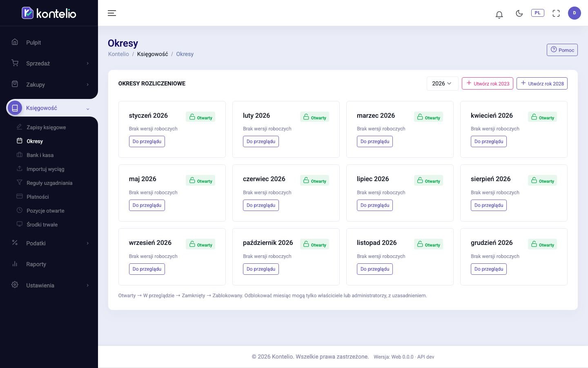Click Utwórz rok 2023 button
This screenshot has height=368, width=588.
click(488, 83)
